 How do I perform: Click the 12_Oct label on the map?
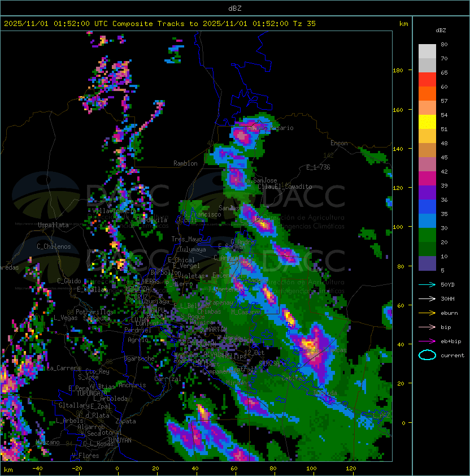coord(254,353)
